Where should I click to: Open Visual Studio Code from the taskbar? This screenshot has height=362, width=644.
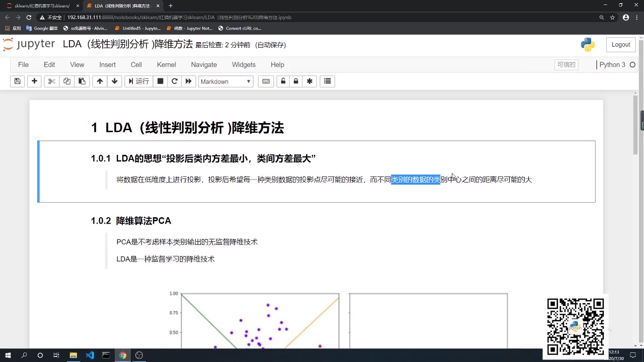(90, 355)
